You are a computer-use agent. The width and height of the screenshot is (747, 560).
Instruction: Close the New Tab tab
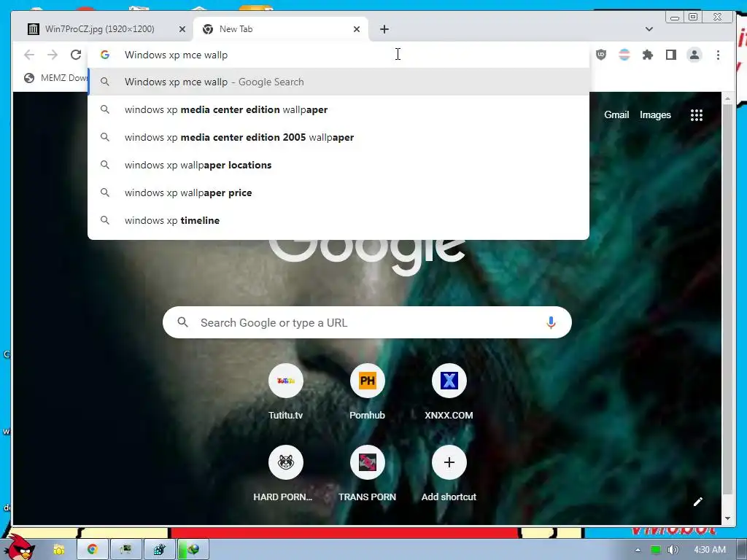pyautogui.click(x=356, y=29)
